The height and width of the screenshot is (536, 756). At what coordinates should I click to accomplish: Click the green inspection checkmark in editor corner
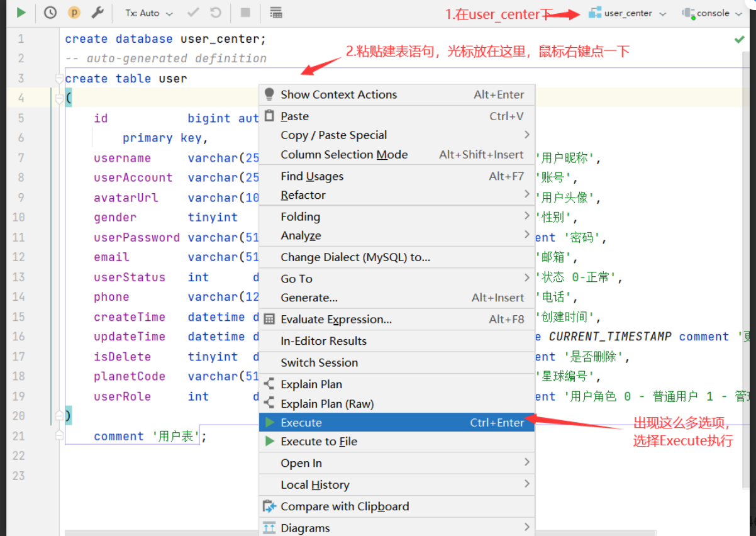coord(739,40)
